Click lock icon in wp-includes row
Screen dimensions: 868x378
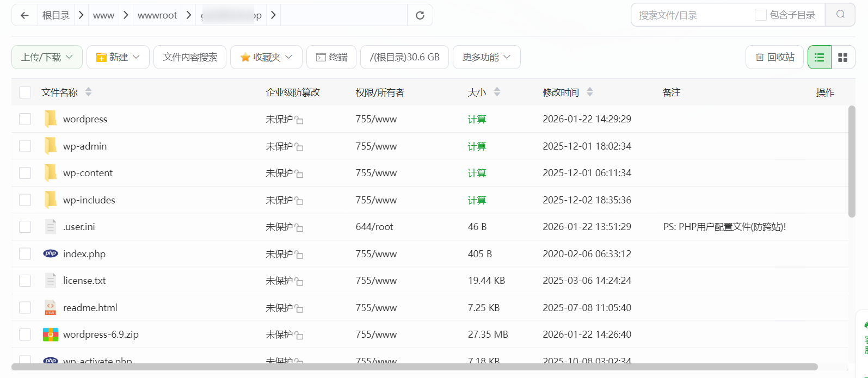point(299,201)
